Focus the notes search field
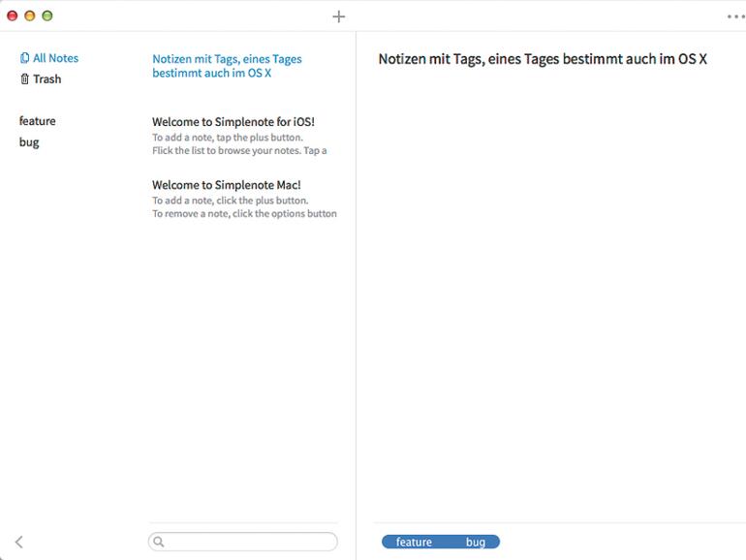746x560 pixels. (x=243, y=542)
